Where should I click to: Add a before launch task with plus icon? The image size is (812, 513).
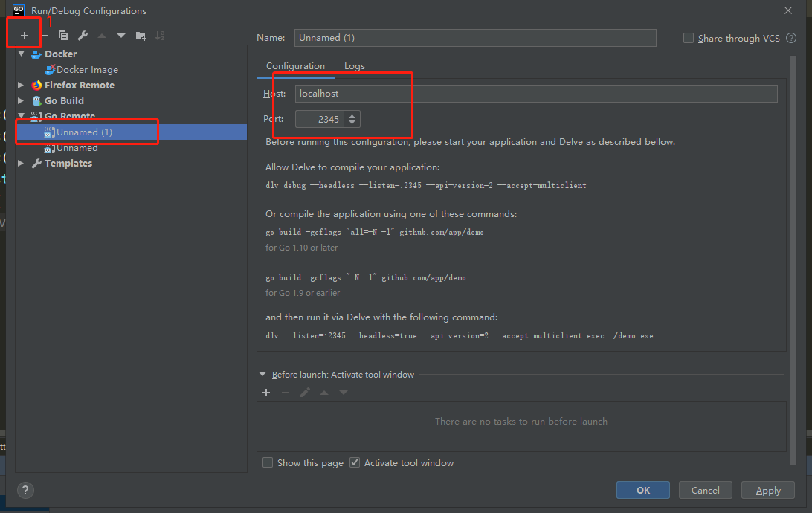pyautogui.click(x=266, y=393)
